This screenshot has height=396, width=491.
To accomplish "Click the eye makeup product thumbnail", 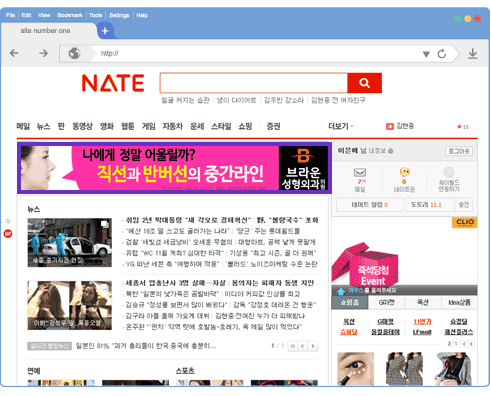I will (x=355, y=369).
